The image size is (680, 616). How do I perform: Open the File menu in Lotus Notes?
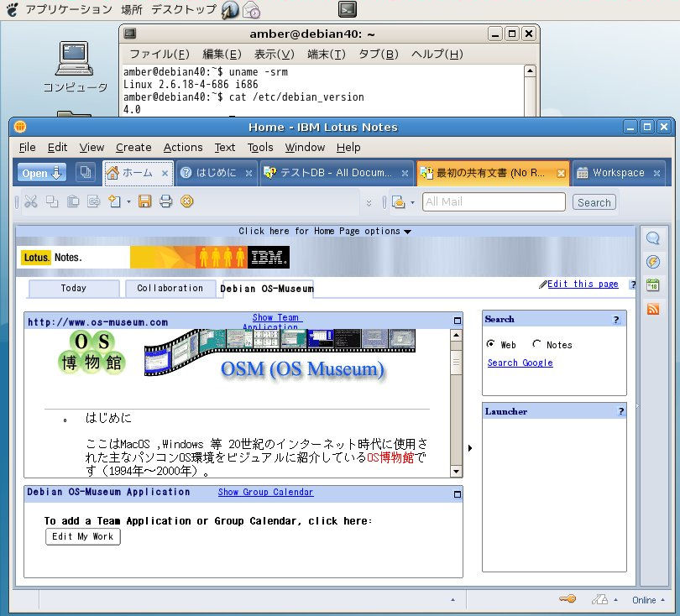pyautogui.click(x=28, y=148)
